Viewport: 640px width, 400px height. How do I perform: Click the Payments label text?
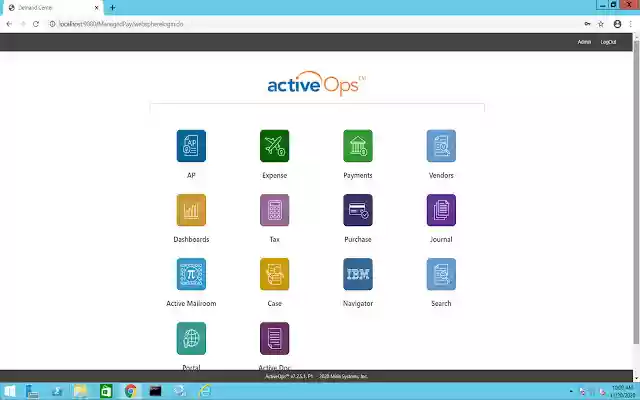(x=358, y=175)
